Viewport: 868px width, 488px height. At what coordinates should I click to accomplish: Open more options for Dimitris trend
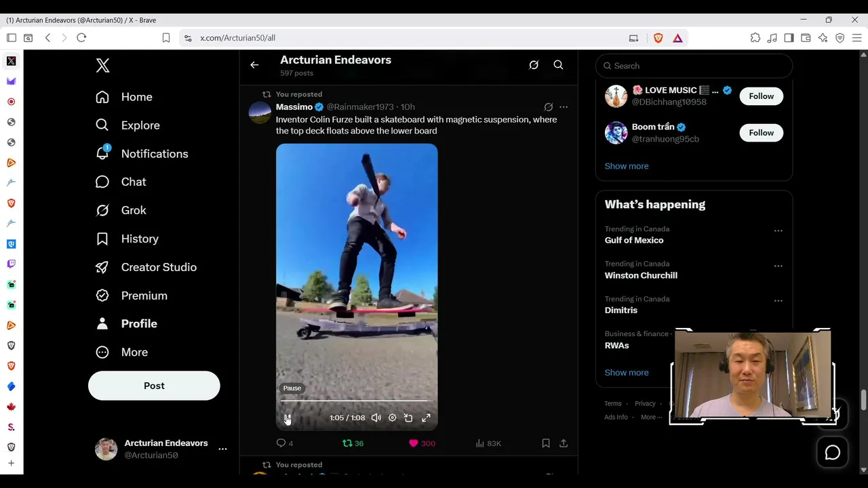click(778, 300)
